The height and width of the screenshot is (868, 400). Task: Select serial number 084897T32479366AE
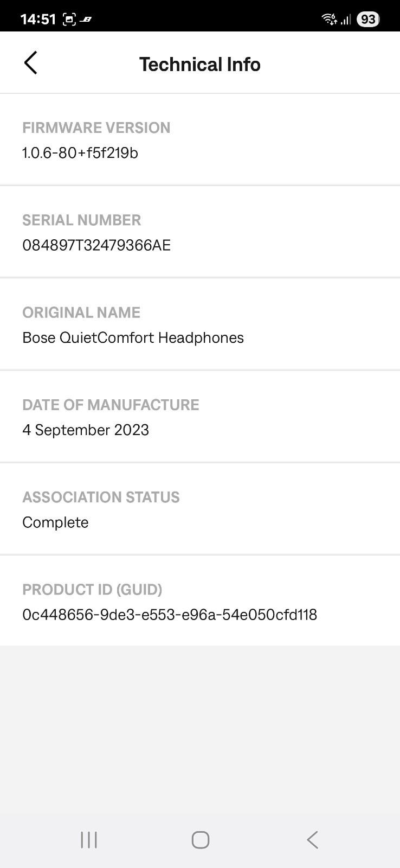click(96, 245)
